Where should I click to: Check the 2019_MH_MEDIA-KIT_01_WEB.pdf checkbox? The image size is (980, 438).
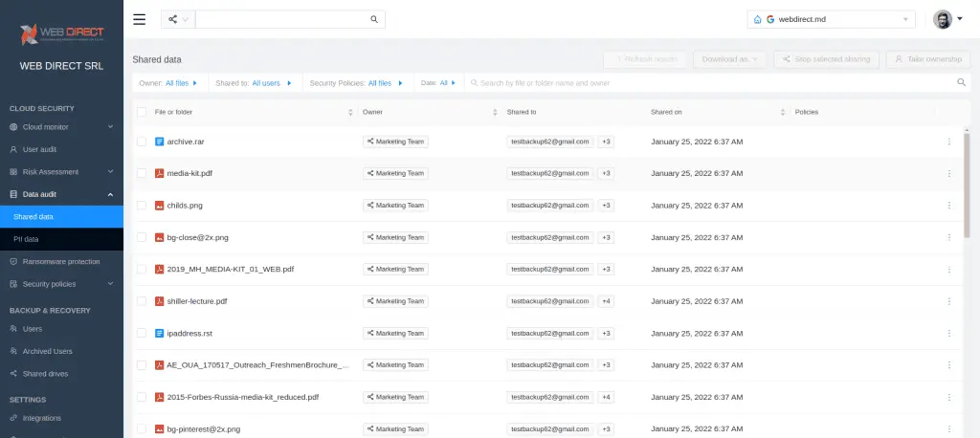(142, 270)
